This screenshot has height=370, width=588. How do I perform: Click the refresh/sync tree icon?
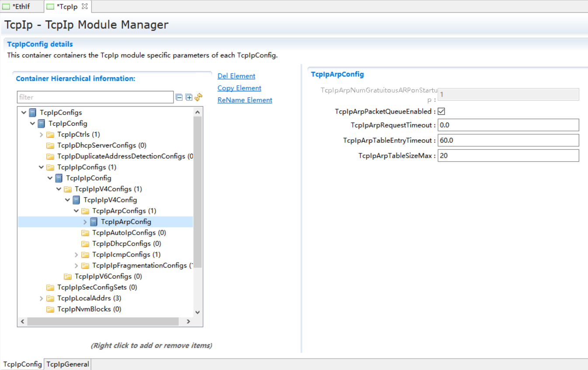(198, 97)
